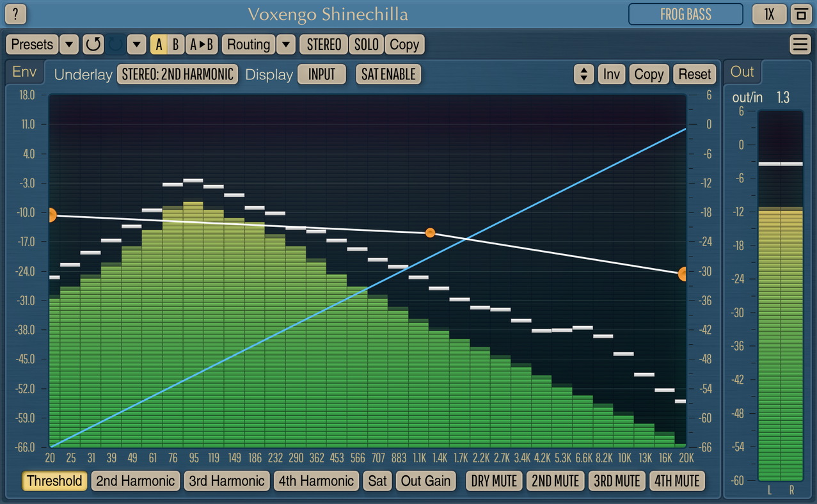Change the Display INPUT selector
Image resolution: width=817 pixels, height=504 pixels.
click(322, 74)
